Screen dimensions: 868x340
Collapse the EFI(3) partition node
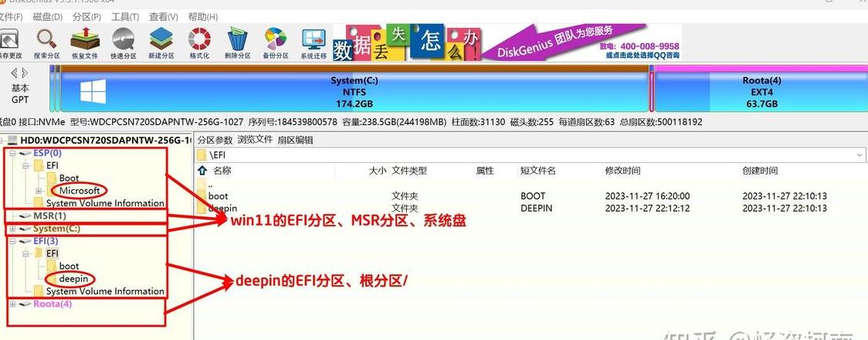pos(12,241)
